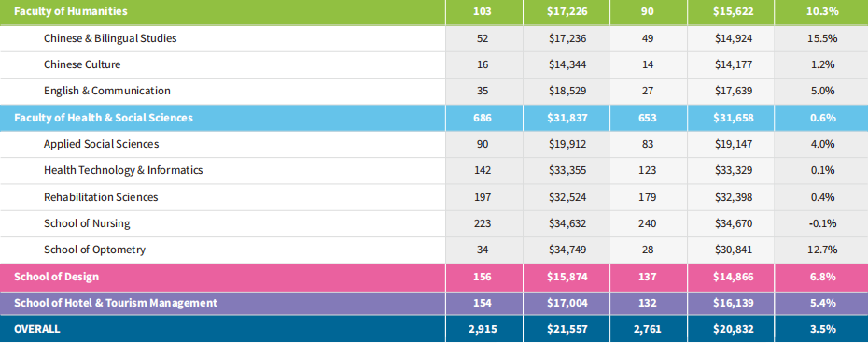Select the $34,749 Optometry salary cell
Viewport: 868px width, 343px height.
coord(567,250)
